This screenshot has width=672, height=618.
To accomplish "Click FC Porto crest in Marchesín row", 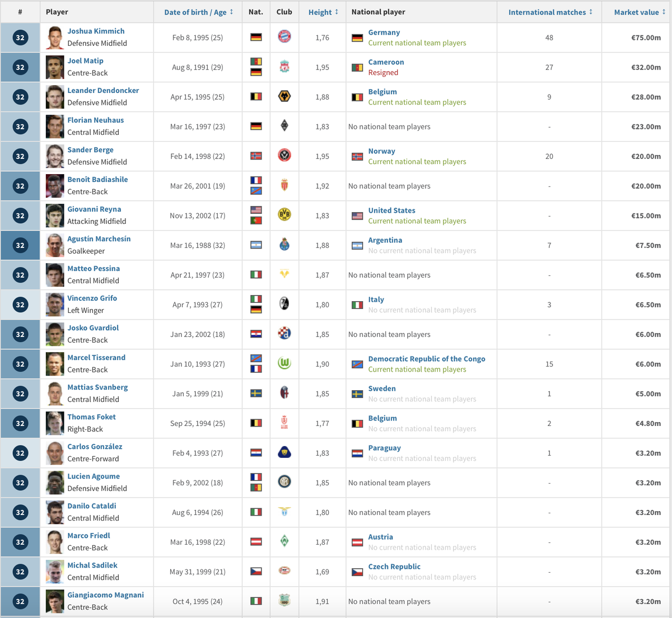I will pos(284,245).
